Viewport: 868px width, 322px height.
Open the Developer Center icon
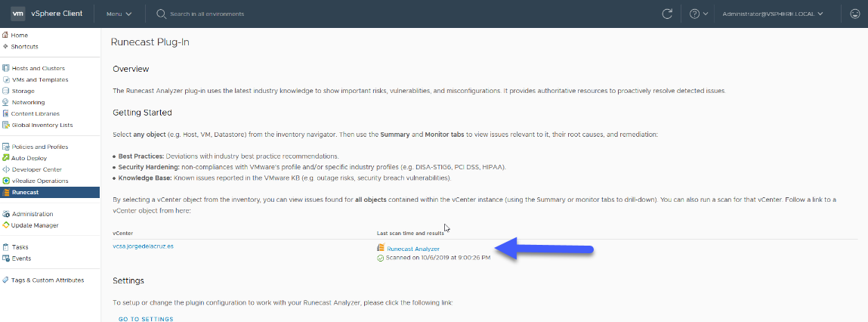point(6,169)
